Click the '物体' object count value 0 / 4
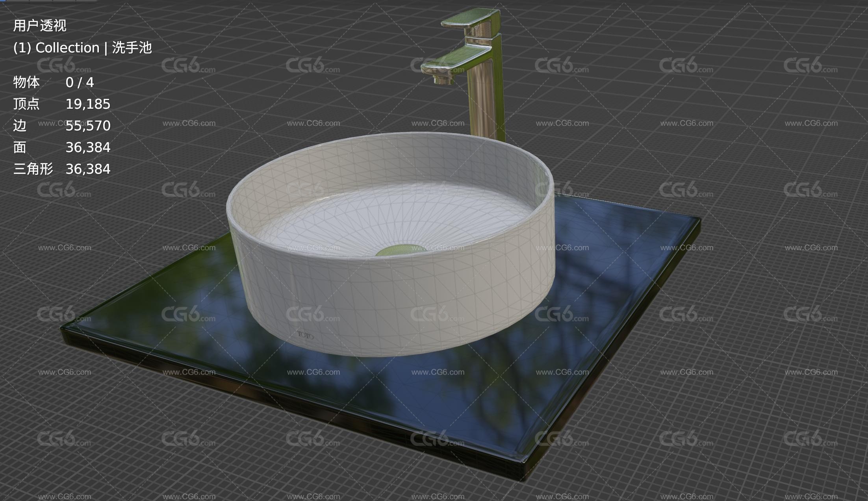 [80, 82]
